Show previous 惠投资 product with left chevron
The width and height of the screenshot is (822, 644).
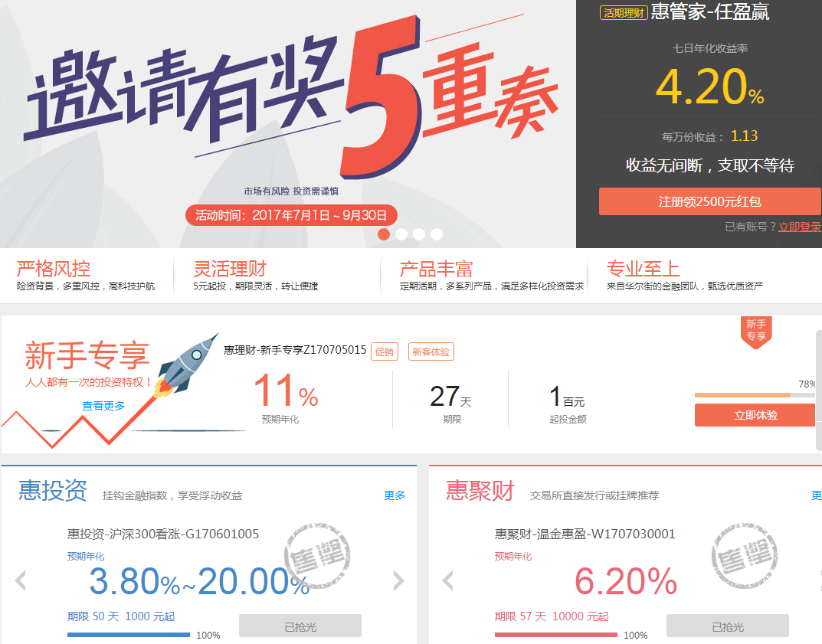(x=21, y=580)
